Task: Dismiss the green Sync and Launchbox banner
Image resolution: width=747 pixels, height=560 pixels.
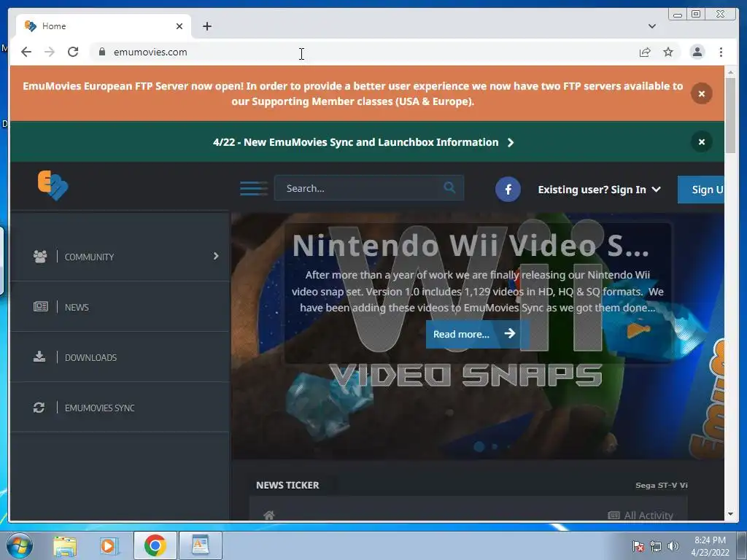Action: coord(701,142)
